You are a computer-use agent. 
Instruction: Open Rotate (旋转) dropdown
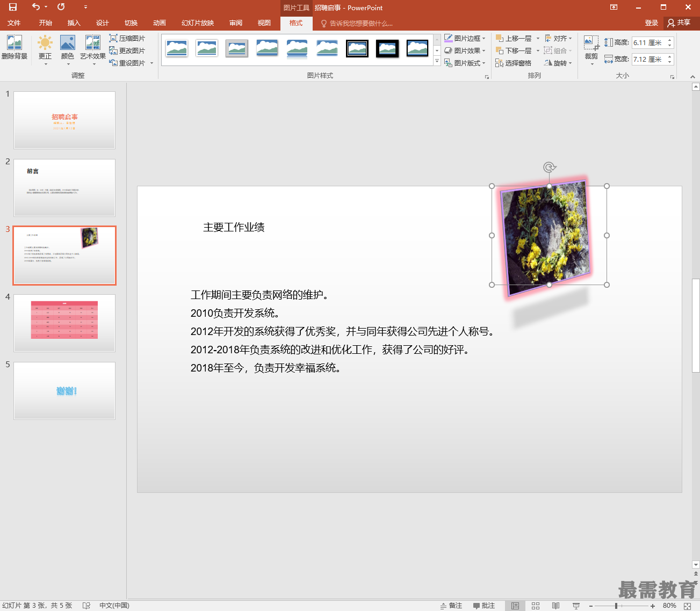(x=558, y=63)
